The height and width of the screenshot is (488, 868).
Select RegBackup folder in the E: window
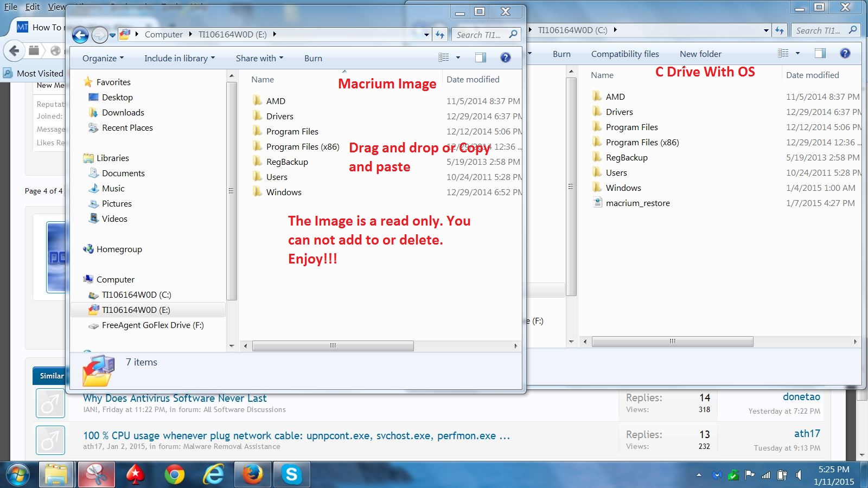click(287, 162)
